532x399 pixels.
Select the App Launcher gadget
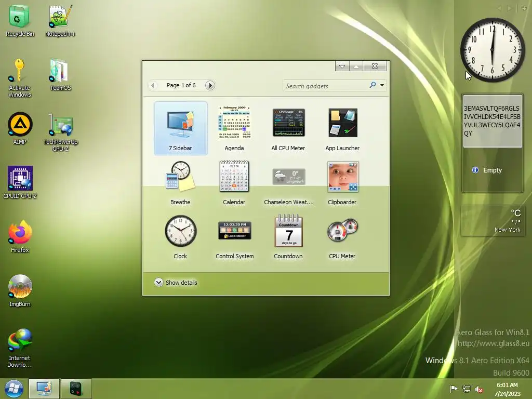tap(342, 128)
